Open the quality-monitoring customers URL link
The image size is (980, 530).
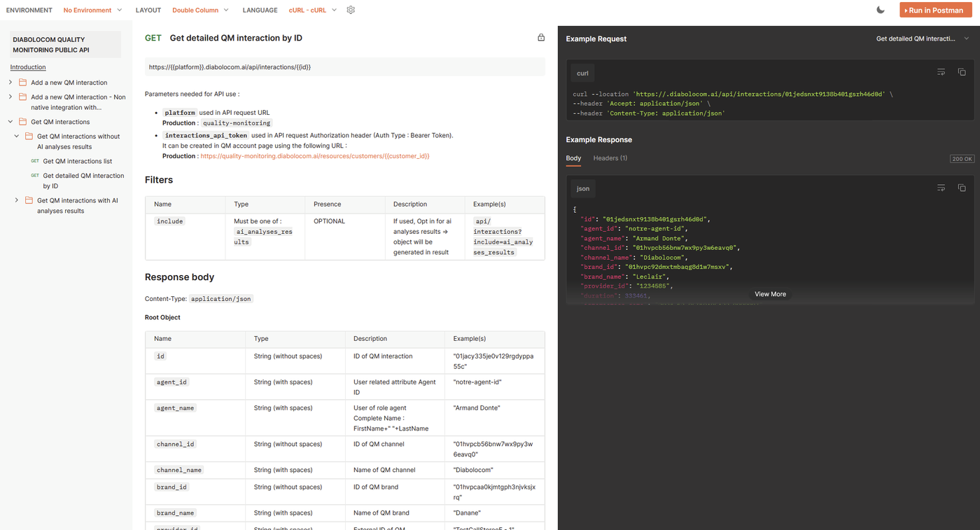(x=314, y=156)
